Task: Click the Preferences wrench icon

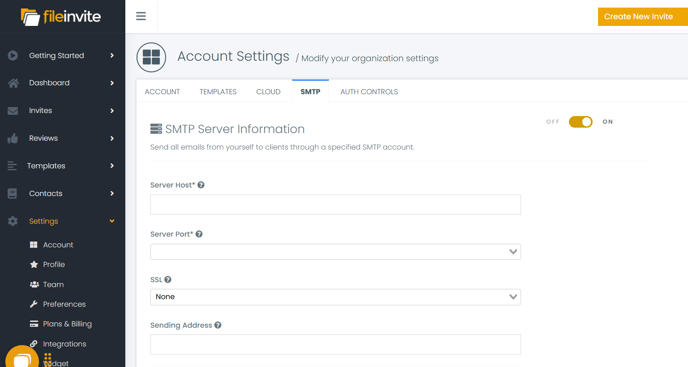Action: click(33, 304)
